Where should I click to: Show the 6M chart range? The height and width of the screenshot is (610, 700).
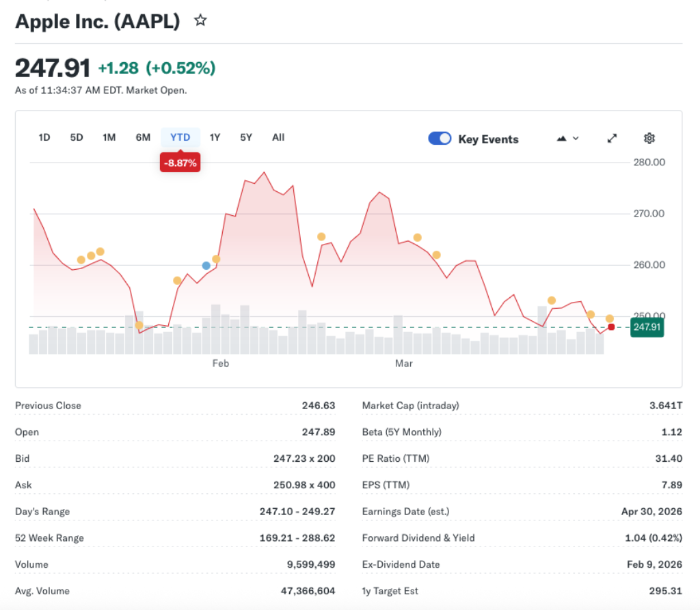143,137
